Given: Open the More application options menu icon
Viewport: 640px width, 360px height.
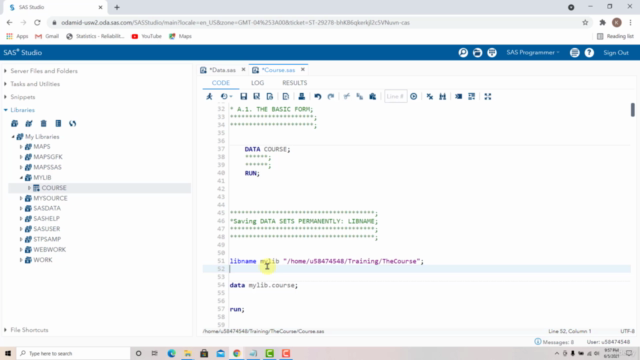Looking at the screenshot, I should [x=575, y=53].
